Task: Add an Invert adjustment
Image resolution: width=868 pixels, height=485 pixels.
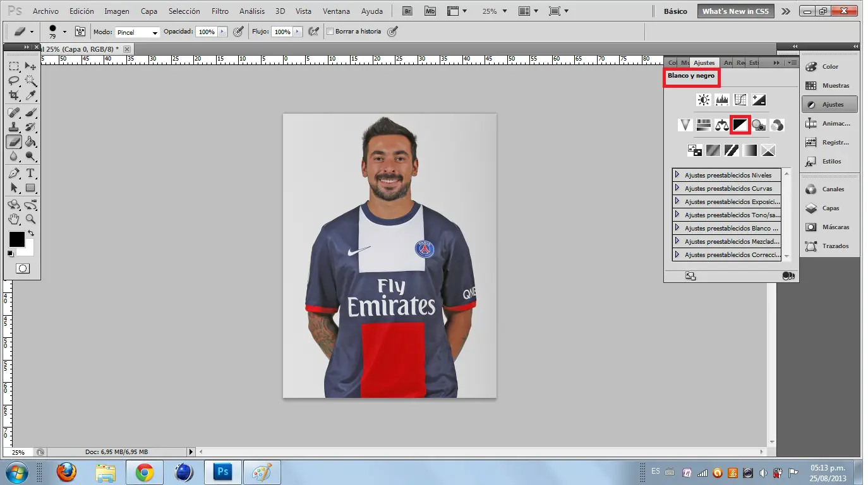Action: click(x=695, y=150)
